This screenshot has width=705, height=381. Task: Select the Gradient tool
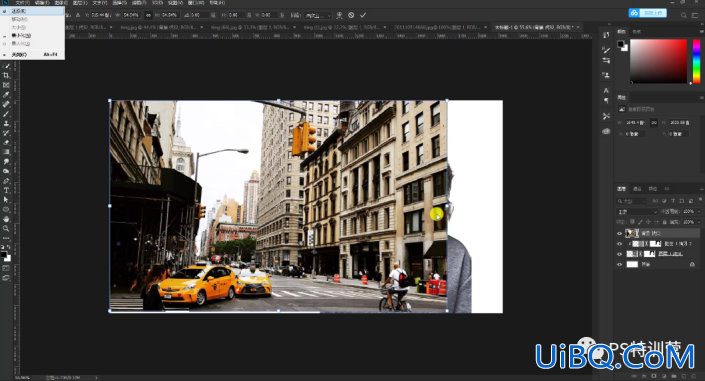(x=6, y=152)
